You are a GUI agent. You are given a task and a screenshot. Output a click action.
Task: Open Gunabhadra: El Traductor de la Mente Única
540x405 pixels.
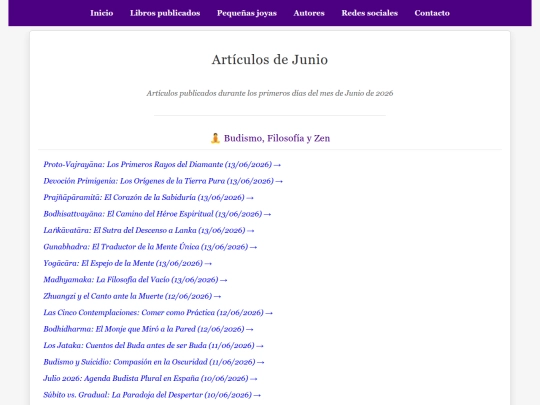click(150, 247)
